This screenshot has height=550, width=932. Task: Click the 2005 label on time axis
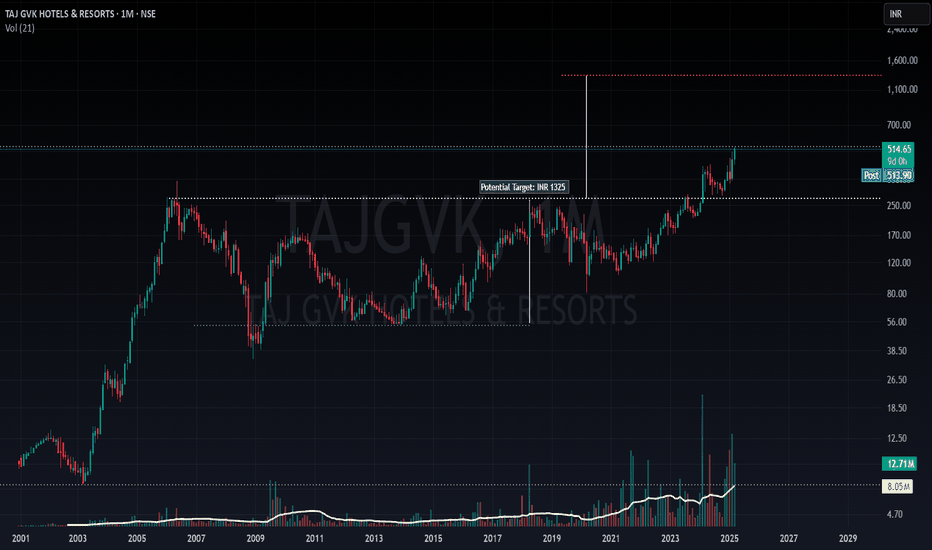click(x=137, y=538)
